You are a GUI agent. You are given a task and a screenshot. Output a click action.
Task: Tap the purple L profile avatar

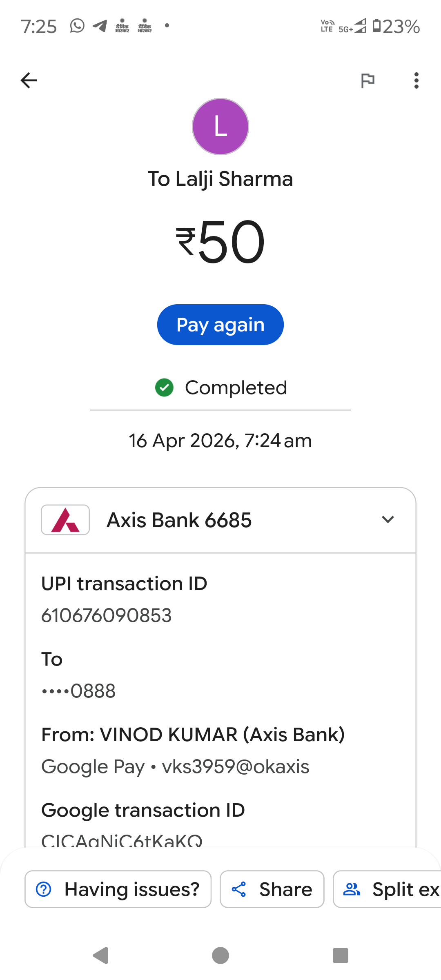point(220,127)
